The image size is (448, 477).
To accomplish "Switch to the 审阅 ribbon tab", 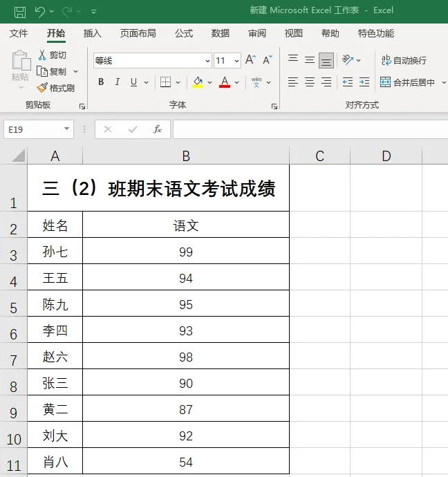I will [257, 33].
